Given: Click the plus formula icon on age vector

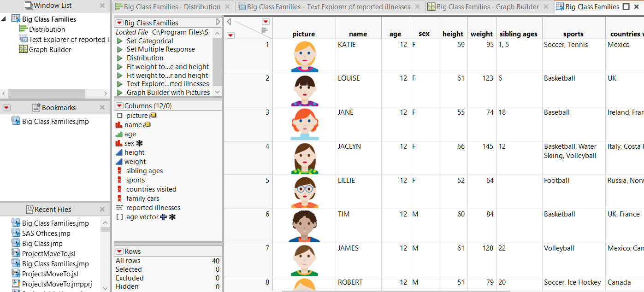Looking at the screenshot, I should 163,217.
